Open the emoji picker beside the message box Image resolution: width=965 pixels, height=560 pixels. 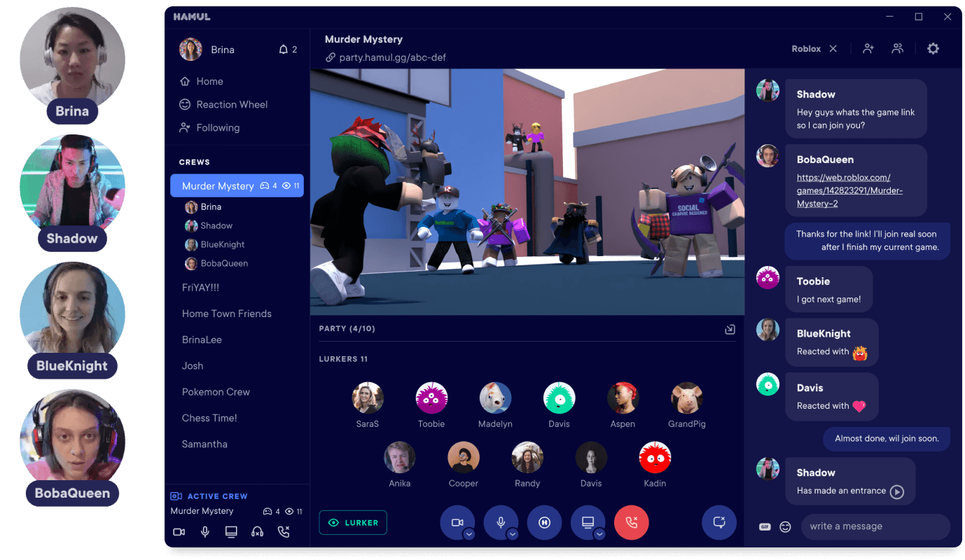coord(785,527)
